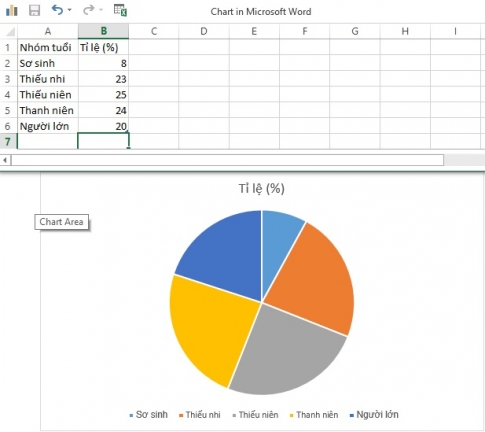
Task: Select the cell with value 24
Action: (103, 110)
